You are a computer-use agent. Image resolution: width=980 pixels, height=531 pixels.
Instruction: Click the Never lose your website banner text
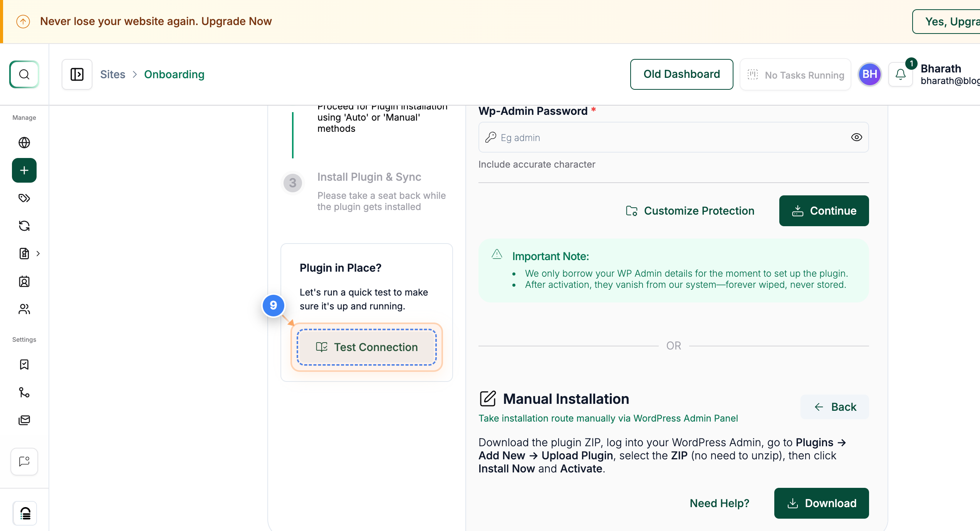(x=156, y=21)
